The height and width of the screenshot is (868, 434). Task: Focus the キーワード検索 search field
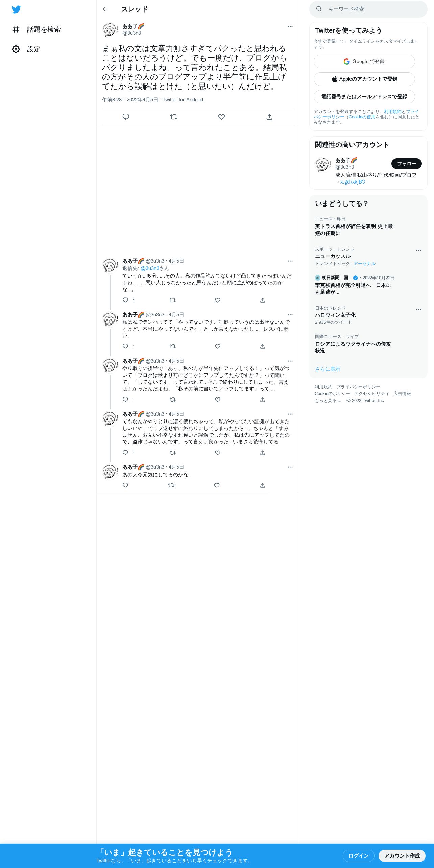click(368, 9)
